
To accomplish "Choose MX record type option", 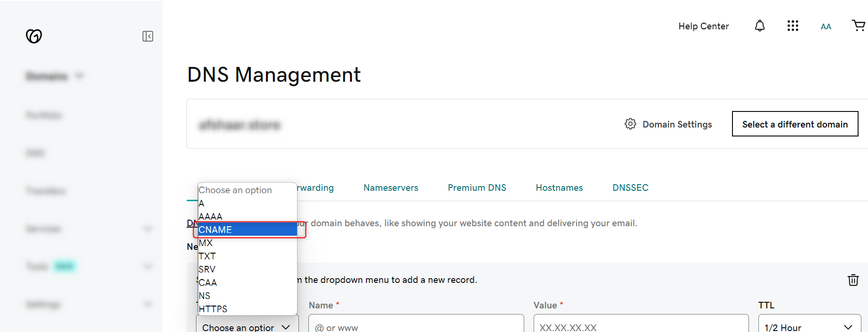I will point(247,243).
